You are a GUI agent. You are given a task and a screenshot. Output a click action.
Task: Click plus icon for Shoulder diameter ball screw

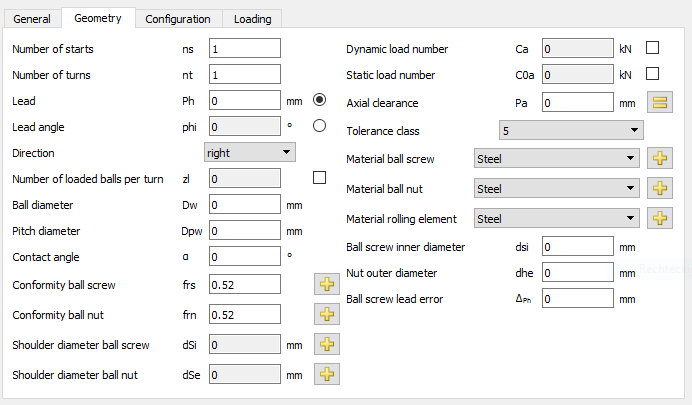point(327,345)
